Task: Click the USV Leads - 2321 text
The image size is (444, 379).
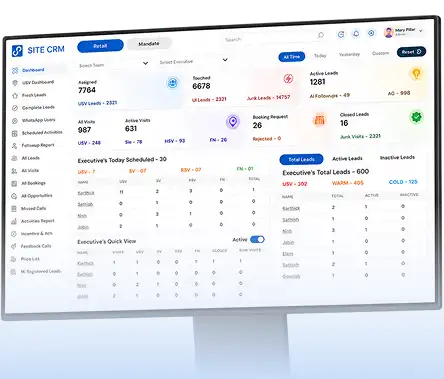Action: [97, 103]
